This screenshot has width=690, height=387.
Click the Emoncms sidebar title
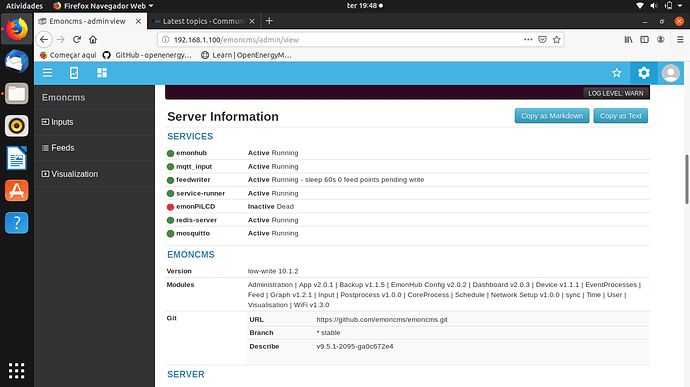pyautogui.click(x=63, y=97)
